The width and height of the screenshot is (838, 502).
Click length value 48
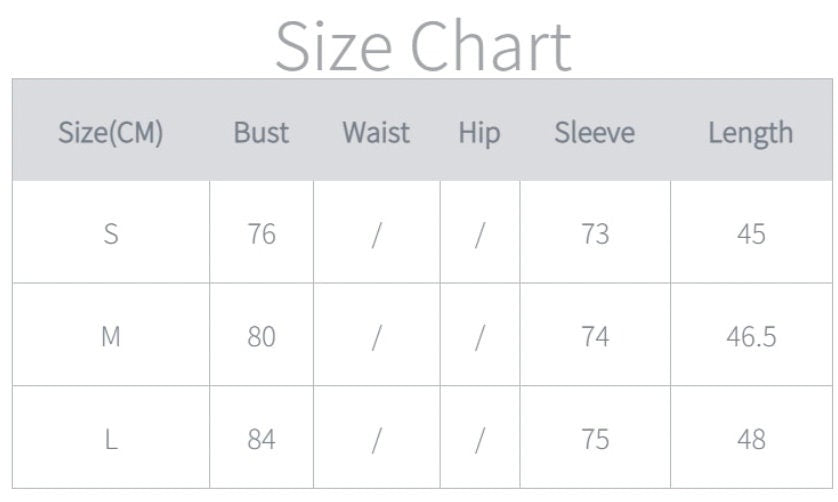pos(751,439)
